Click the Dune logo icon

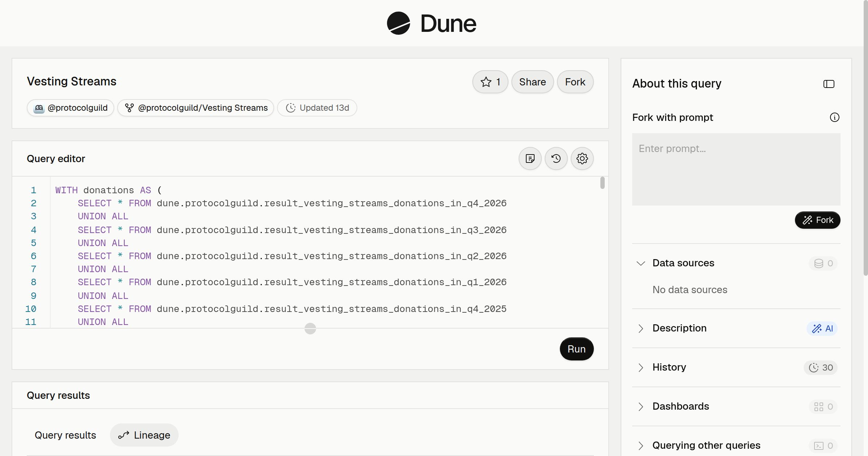click(398, 23)
